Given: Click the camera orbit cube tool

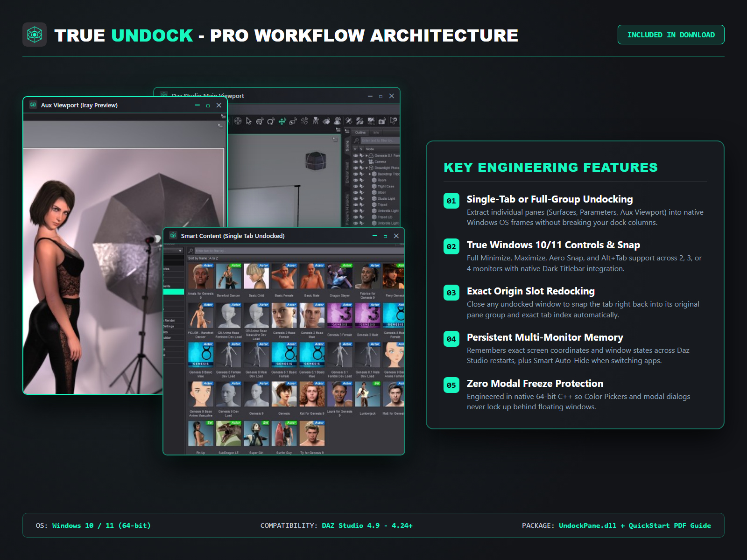Looking at the screenshot, I should (x=238, y=121).
